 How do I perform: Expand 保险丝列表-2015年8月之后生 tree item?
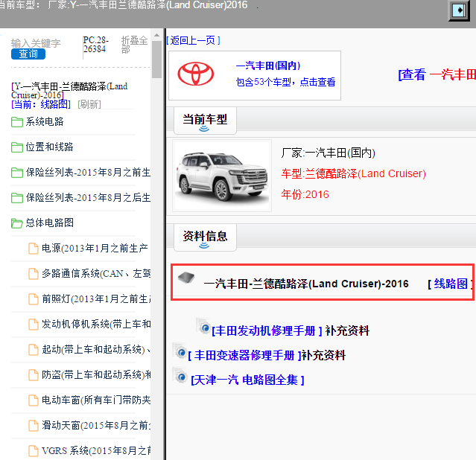88,198
